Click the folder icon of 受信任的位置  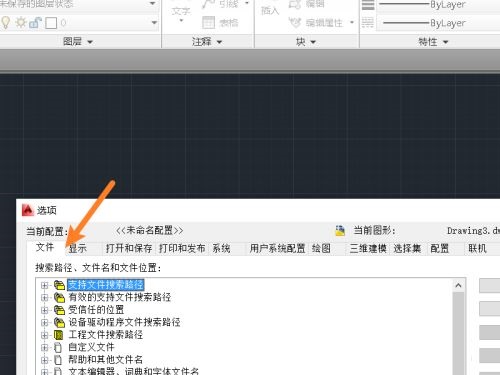(59, 310)
